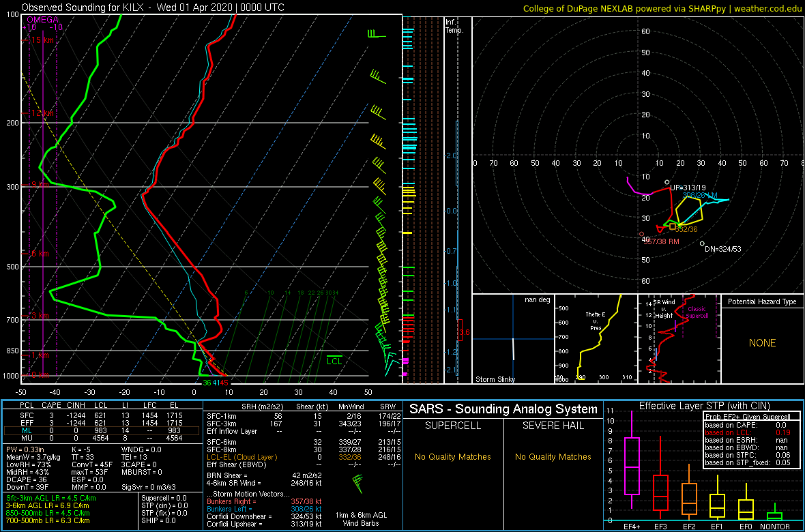Select the SFC parcel row

click(x=102, y=414)
